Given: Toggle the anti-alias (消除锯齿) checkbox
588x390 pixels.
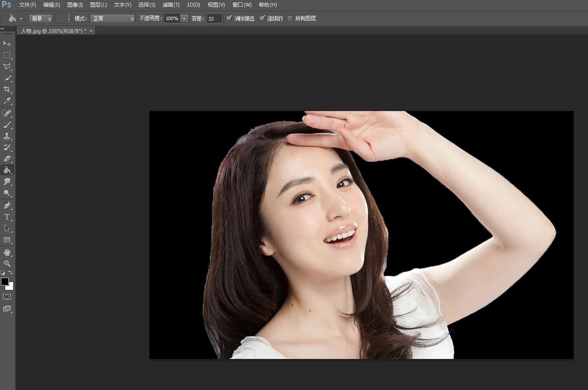Looking at the screenshot, I should pyautogui.click(x=229, y=18).
